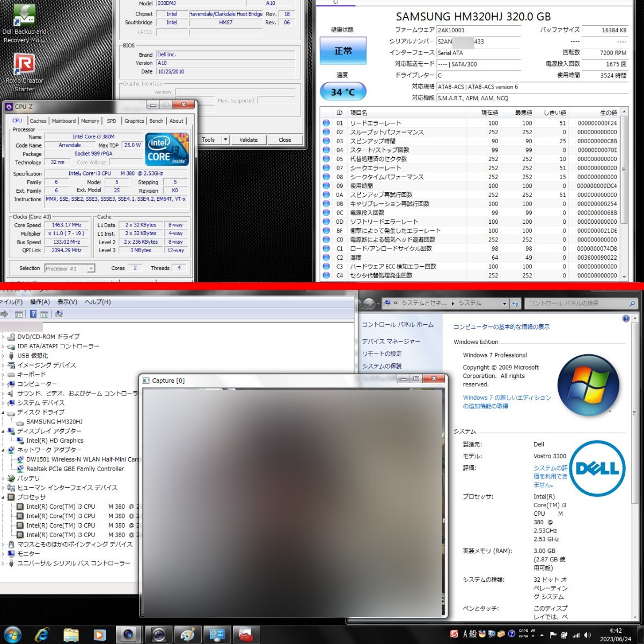Screen dimensions: 644x644
Task: Switch to the SPD tab in CPU-Z
Action: tap(111, 121)
